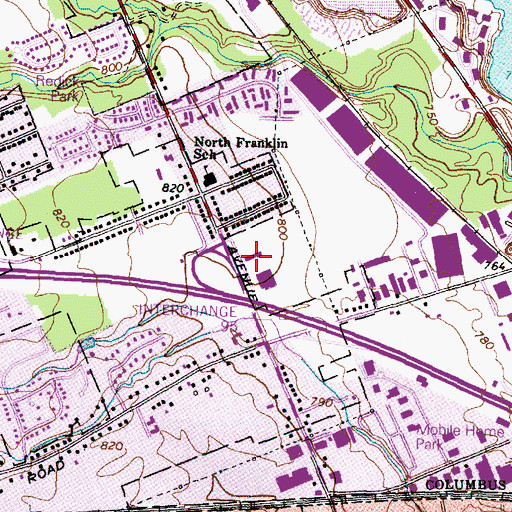Viewport: 512px width, 512px height.
Task: Click the Redick Park label
Action: click(58, 88)
